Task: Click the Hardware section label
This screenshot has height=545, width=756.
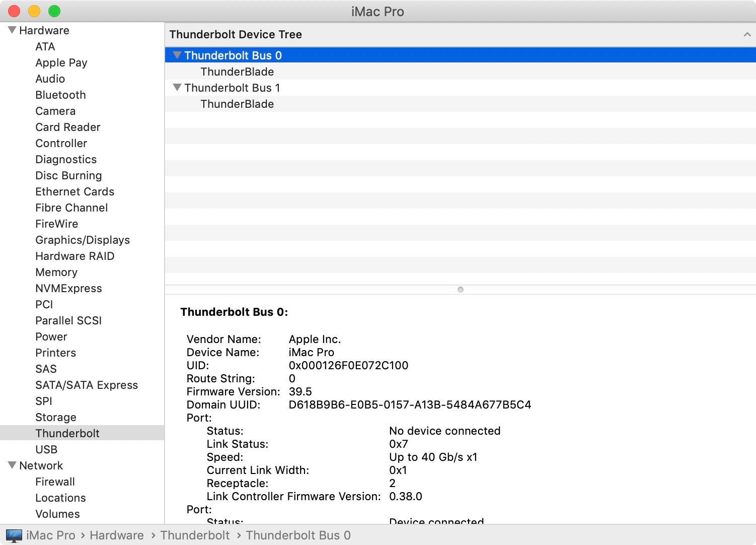Action: tap(44, 30)
